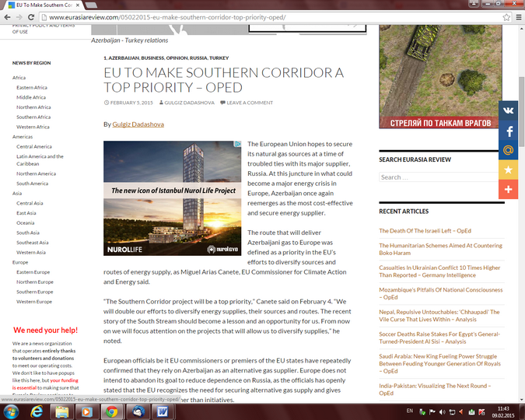Bookmark page with the star icon
This screenshot has width=525, height=420.
point(506,17)
